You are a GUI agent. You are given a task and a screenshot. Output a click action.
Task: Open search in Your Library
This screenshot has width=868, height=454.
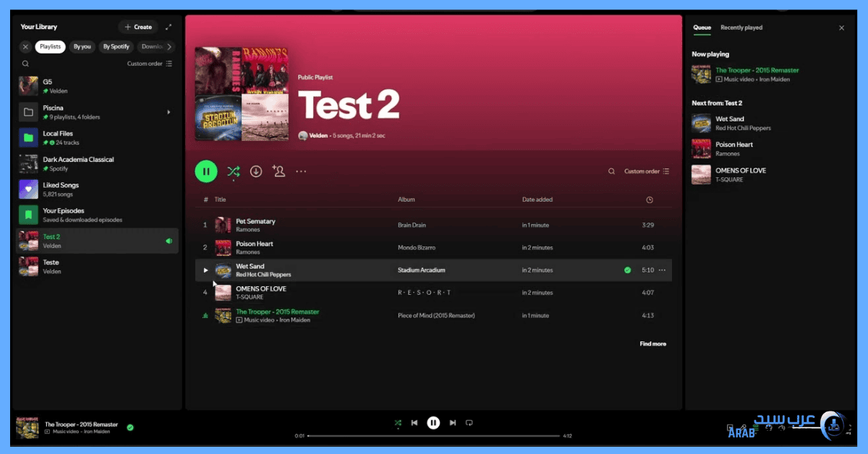(25, 64)
